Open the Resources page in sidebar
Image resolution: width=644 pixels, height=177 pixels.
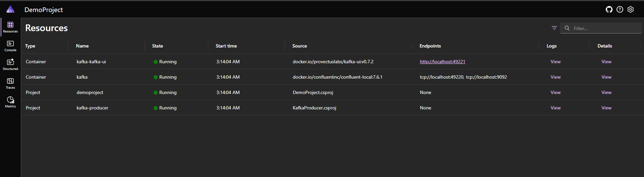tap(10, 27)
